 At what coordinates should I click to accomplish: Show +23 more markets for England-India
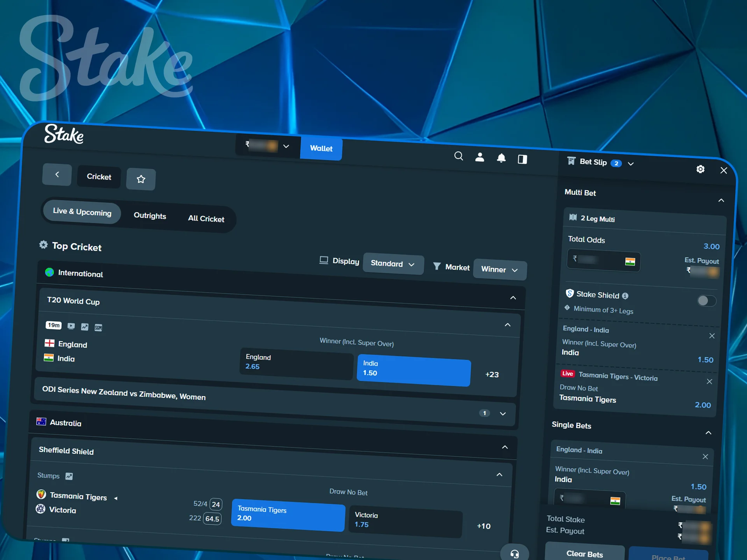pos(492,374)
